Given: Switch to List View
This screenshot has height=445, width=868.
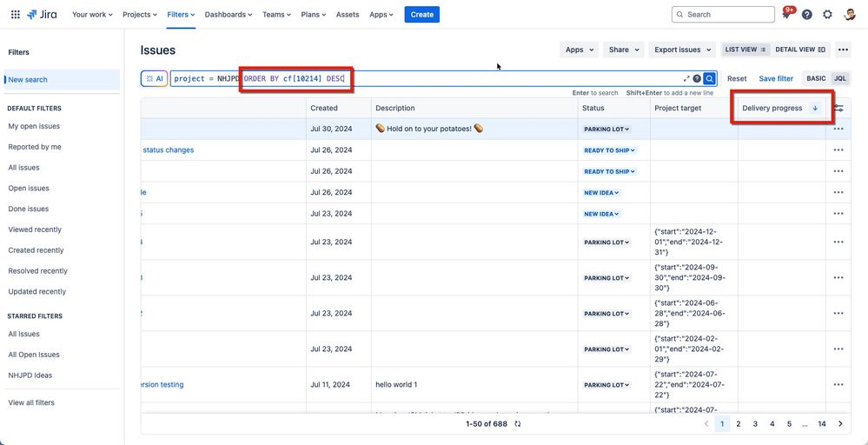Looking at the screenshot, I should point(745,50).
